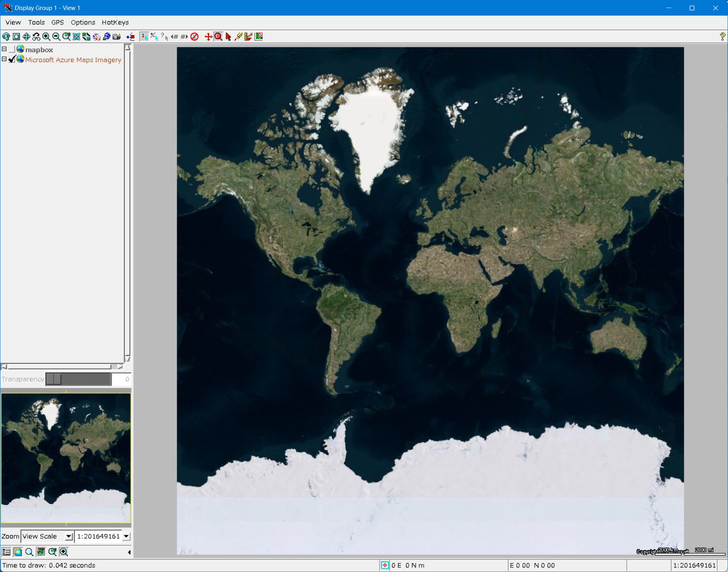Select the Microsoft Azure Maps Imagery layer name

click(x=73, y=60)
